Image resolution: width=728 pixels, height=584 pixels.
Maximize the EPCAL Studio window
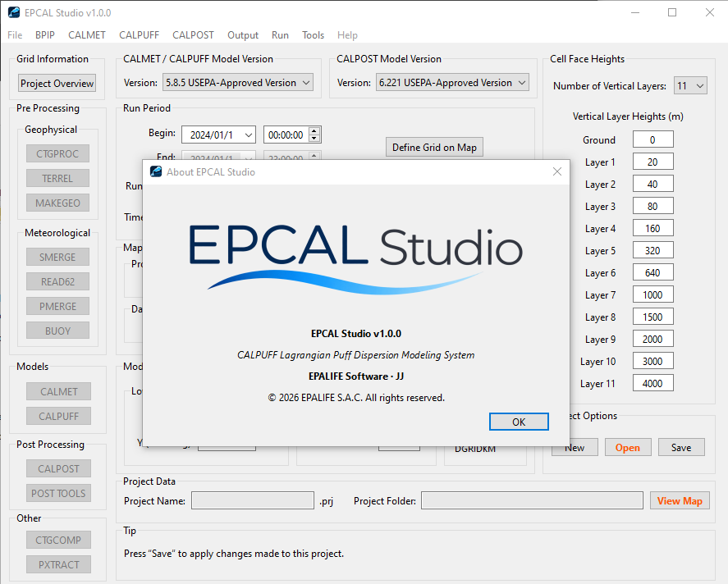(672, 12)
